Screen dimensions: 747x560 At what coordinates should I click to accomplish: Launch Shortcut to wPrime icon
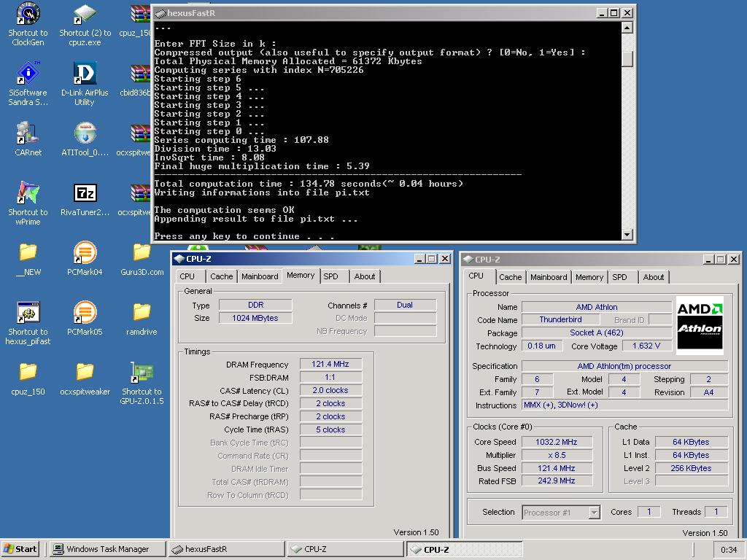pos(28,192)
